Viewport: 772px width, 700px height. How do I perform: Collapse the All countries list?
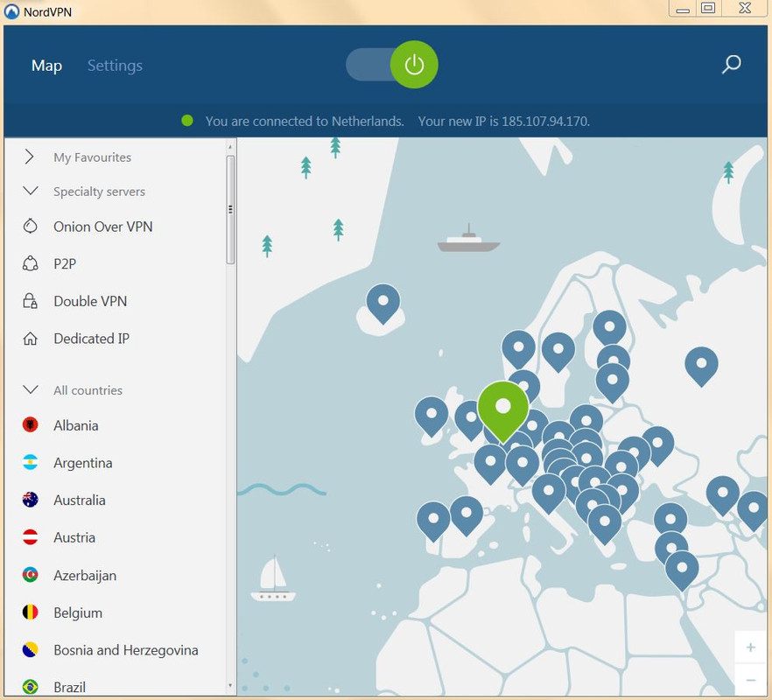click(x=31, y=390)
